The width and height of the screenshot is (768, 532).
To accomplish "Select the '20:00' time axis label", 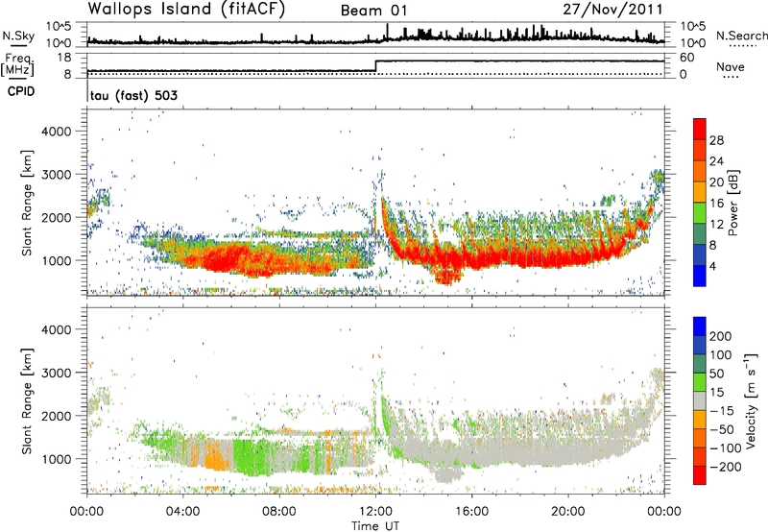I will coord(568,512).
